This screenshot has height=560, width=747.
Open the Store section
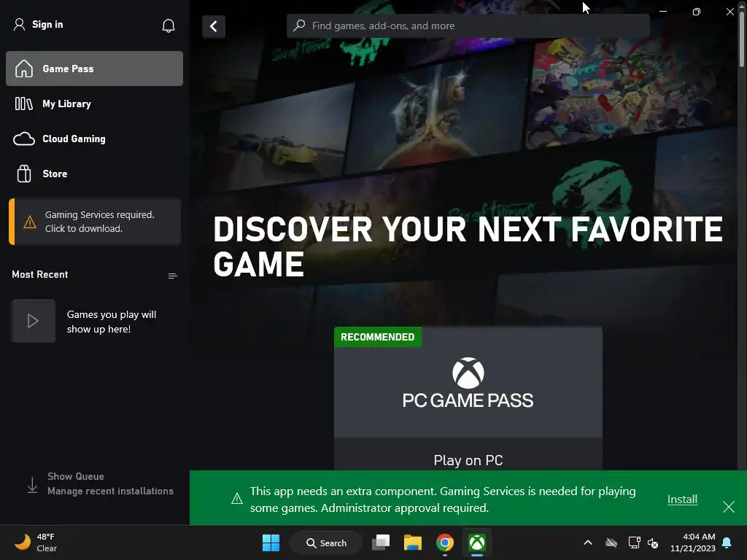pyautogui.click(x=94, y=174)
